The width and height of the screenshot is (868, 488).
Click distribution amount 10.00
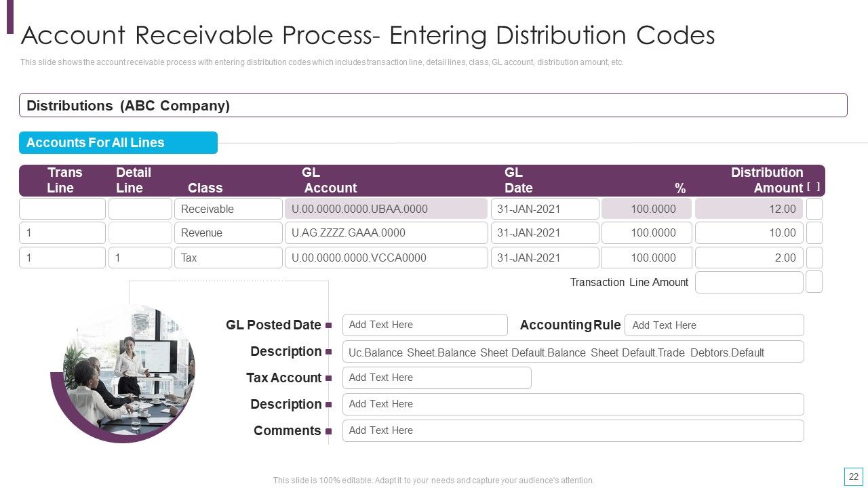click(x=749, y=232)
